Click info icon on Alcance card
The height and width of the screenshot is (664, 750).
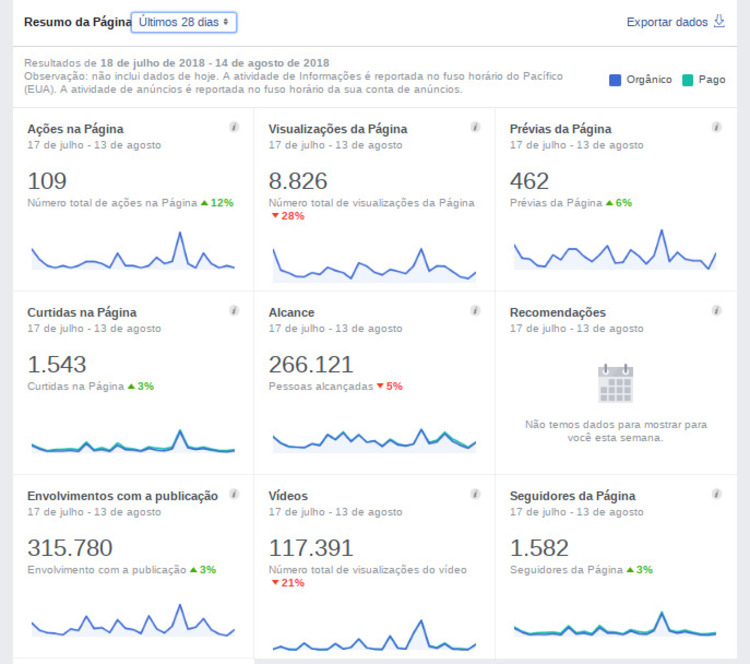[475, 311]
